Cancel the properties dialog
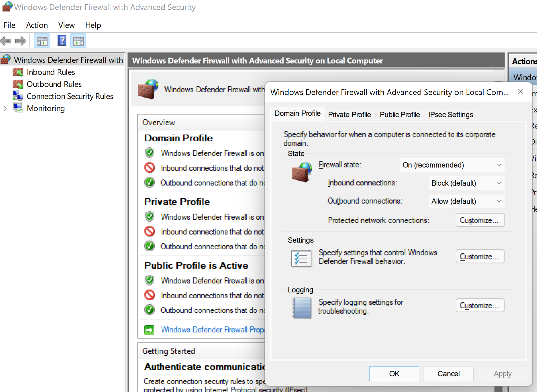 [448, 374]
